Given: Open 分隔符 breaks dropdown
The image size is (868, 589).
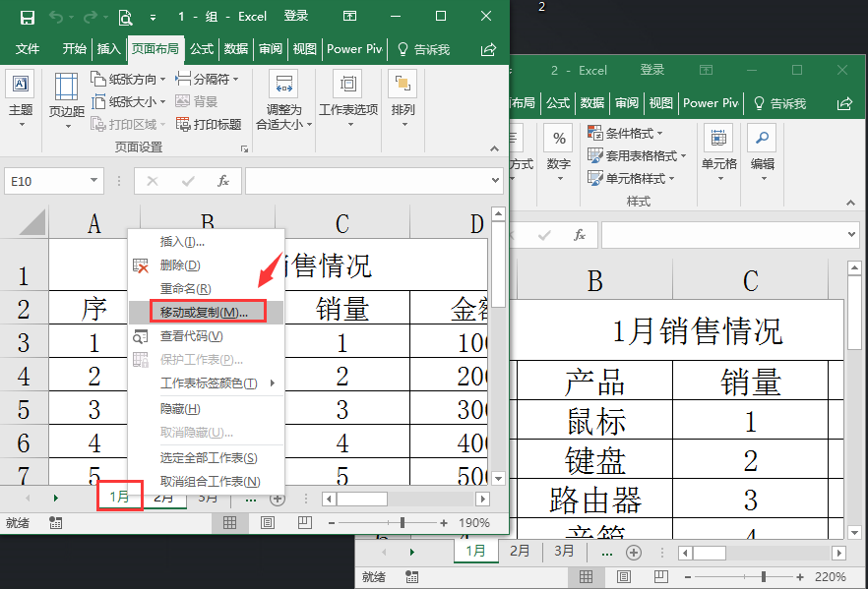Looking at the screenshot, I should coord(207,79).
